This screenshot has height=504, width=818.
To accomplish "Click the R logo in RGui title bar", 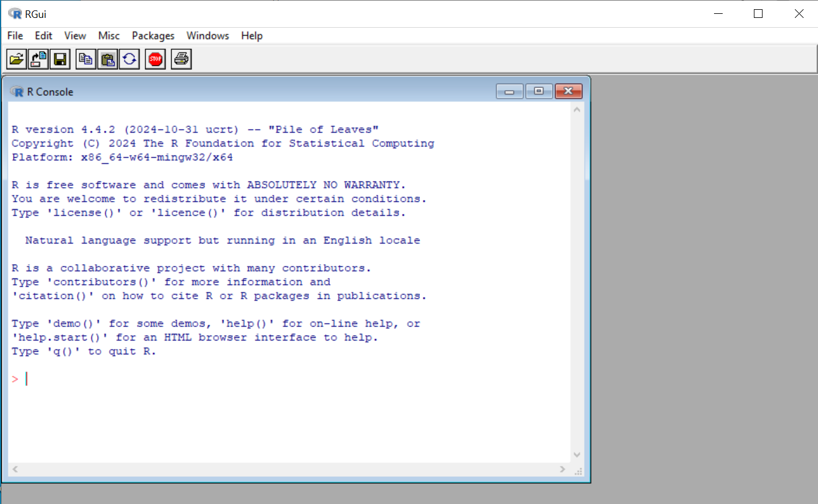I will click(14, 14).
